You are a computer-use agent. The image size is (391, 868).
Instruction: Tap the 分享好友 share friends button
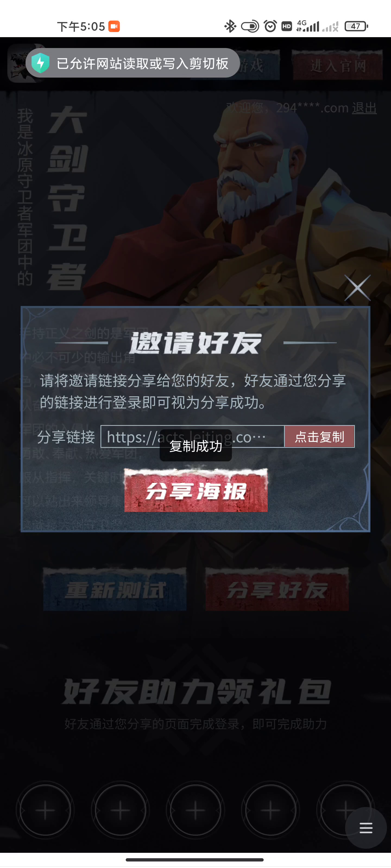[x=277, y=589]
